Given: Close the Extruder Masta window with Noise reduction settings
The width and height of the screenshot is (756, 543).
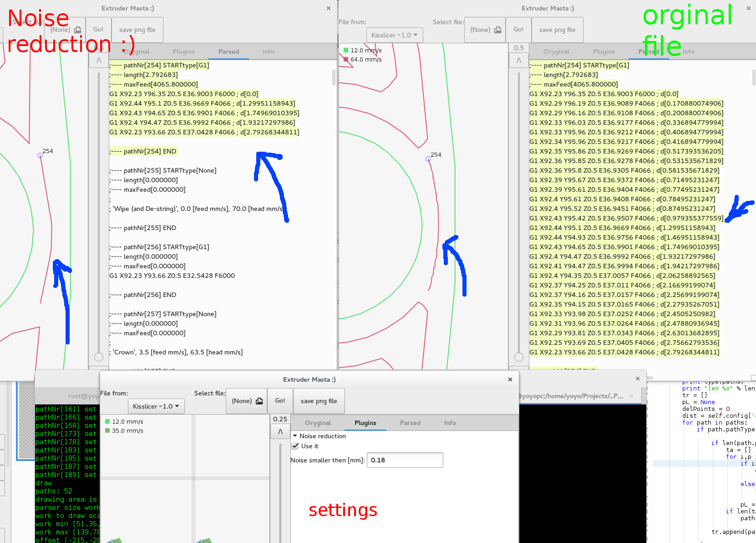Looking at the screenshot, I should point(510,379).
